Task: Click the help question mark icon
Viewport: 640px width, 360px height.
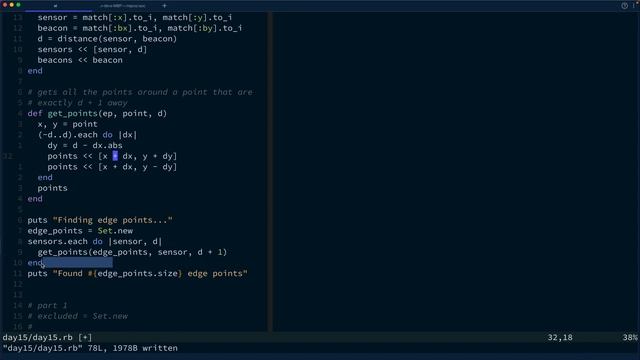Action: [624, 6]
